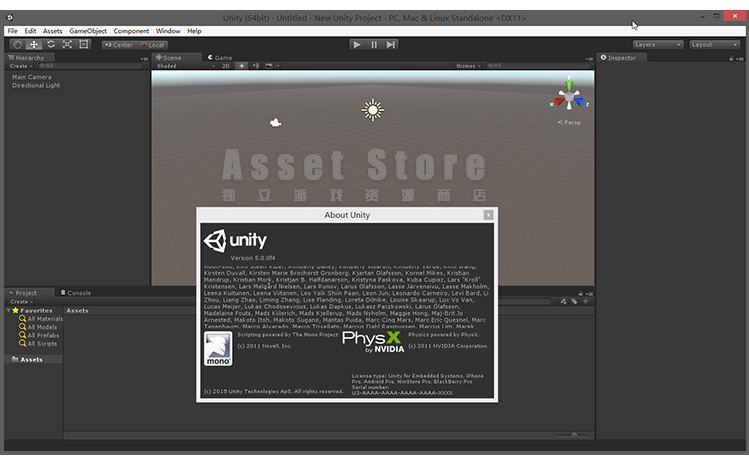
Task: Close the About Unity dialog
Action: [x=488, y=215]
